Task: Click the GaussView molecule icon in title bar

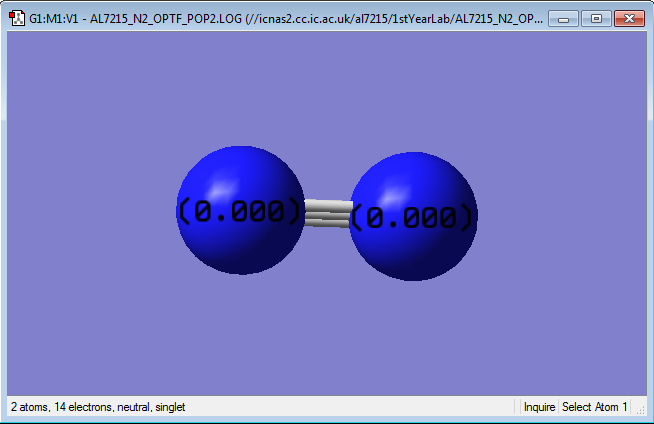Action: click(17, 18)
